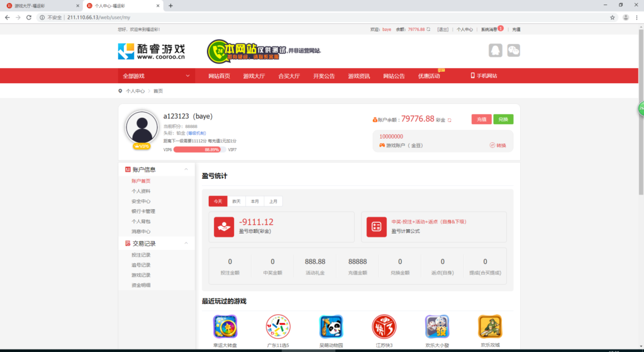
Task: Open 安全中心 in the sidebar
Action: pyautogui.click(x=141, y=201)
